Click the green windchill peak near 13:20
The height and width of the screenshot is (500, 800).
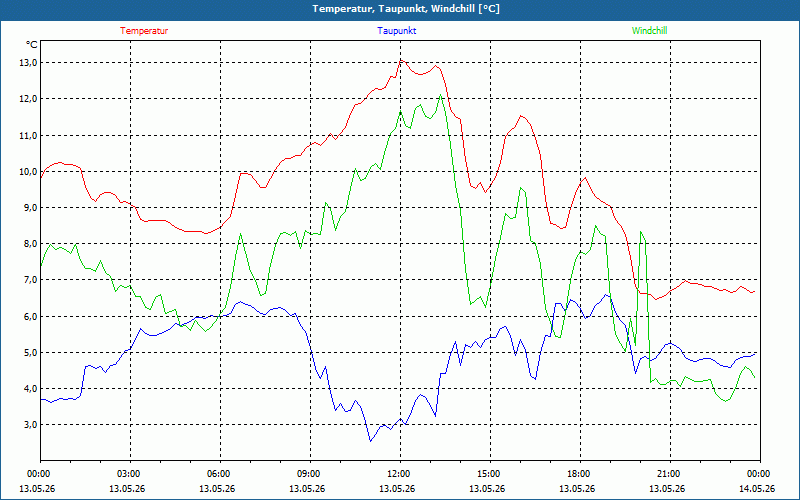[440, 95]
